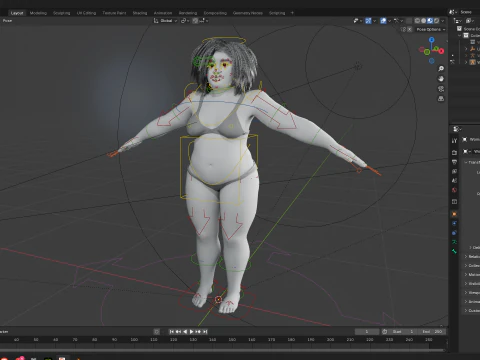The height and width of the screenshot is (360, 480).
Task: Open the Scene properties tab
Action: point(454,180)
